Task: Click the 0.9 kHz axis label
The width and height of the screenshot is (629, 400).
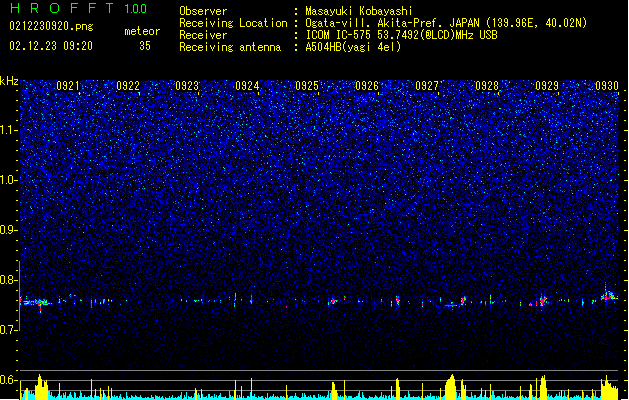Action: pyautogui.click(x=8, y=230)
